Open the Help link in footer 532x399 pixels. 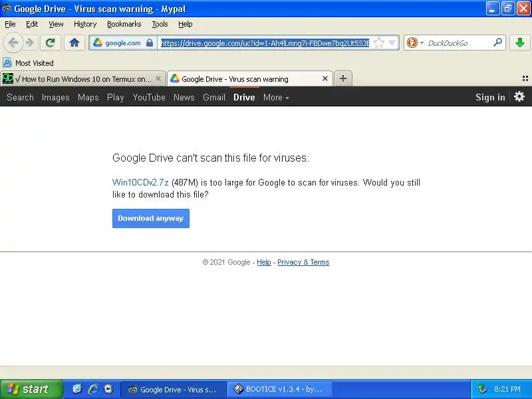[x=264, y=262]
